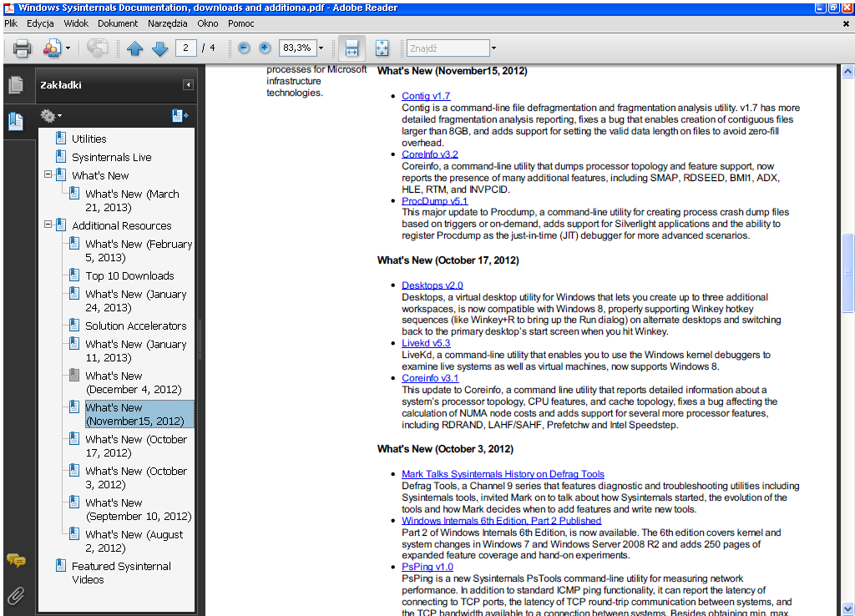Click the document scrollbar down arrow

[847, 609]
